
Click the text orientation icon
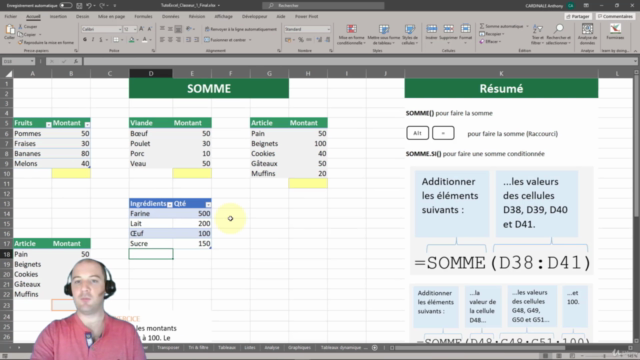pos(189,29)
